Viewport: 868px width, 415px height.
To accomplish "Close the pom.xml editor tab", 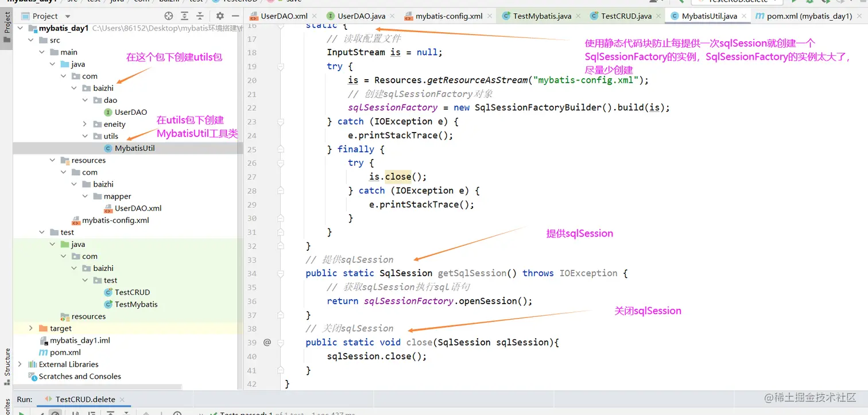I will tap(859, 16).
